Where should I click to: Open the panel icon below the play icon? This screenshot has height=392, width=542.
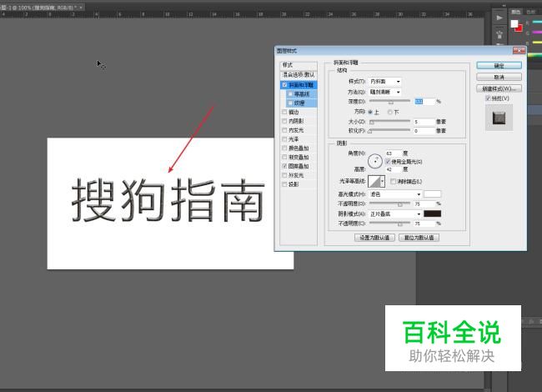(x=499, y=34)
